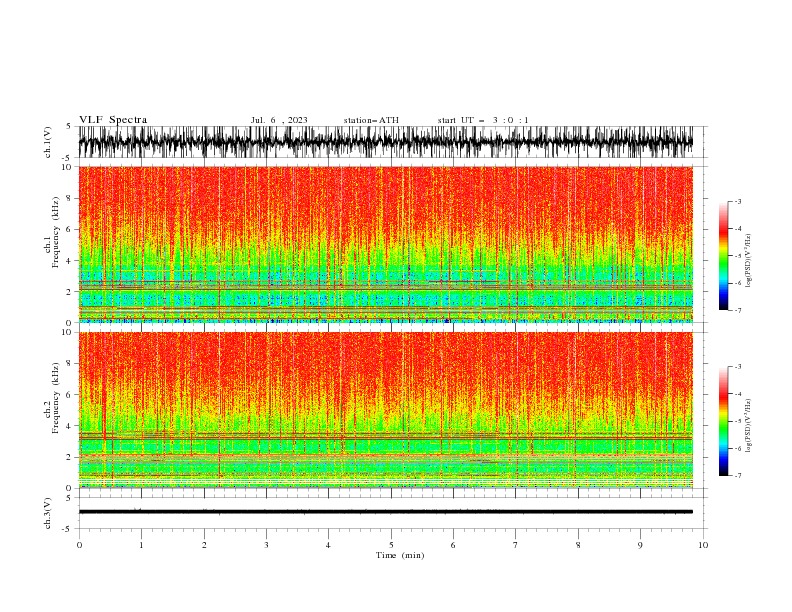
Task: Click time axis tick label "10"
Action: click(703, 545)
